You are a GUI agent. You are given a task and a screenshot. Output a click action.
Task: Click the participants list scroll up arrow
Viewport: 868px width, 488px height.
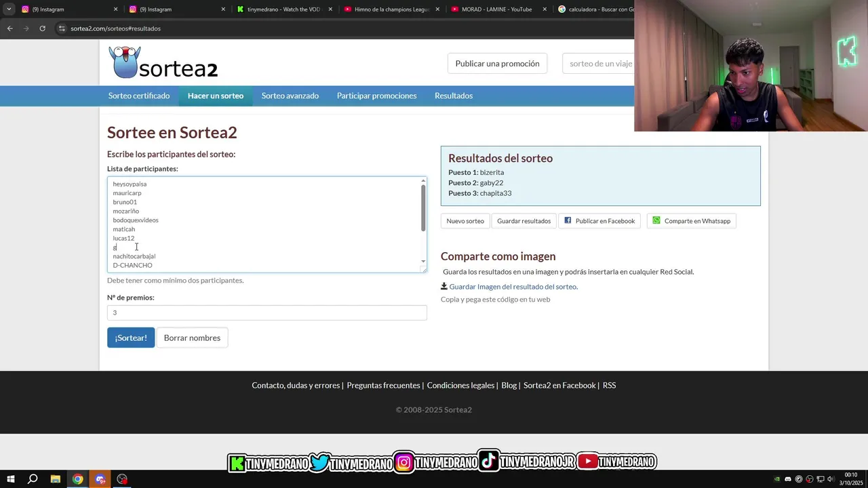click(x=423, y=181)
